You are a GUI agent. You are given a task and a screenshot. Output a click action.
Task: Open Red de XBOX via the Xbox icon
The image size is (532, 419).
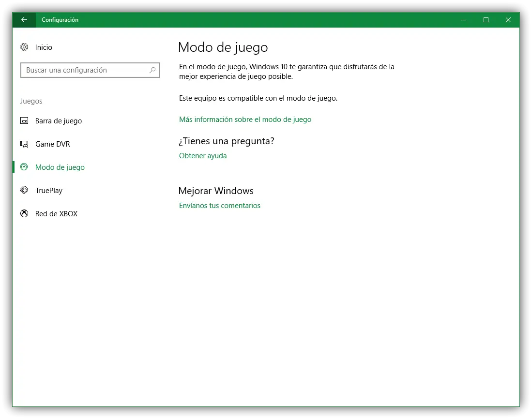[x=24, y=213]
